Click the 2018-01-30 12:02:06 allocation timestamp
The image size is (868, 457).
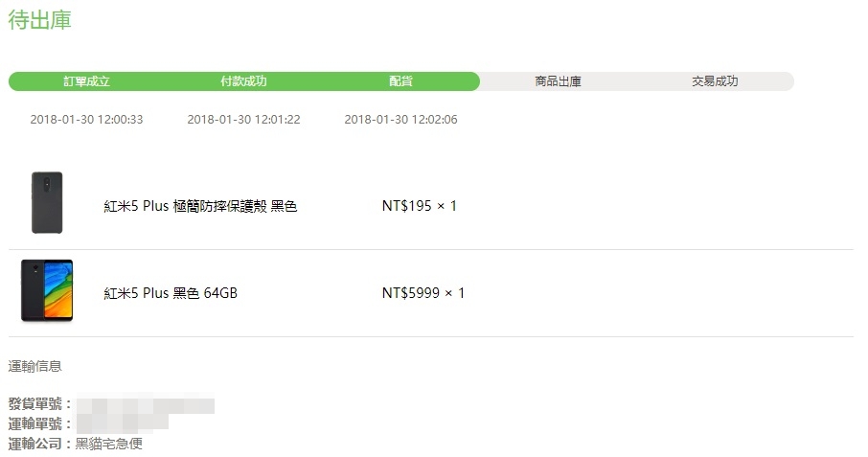400,120
